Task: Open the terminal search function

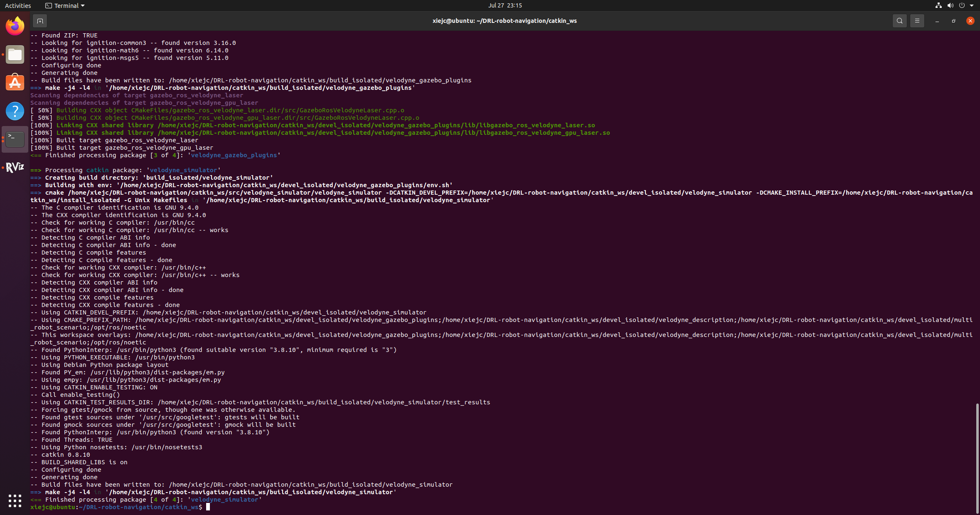Action: tap(899, 20)
